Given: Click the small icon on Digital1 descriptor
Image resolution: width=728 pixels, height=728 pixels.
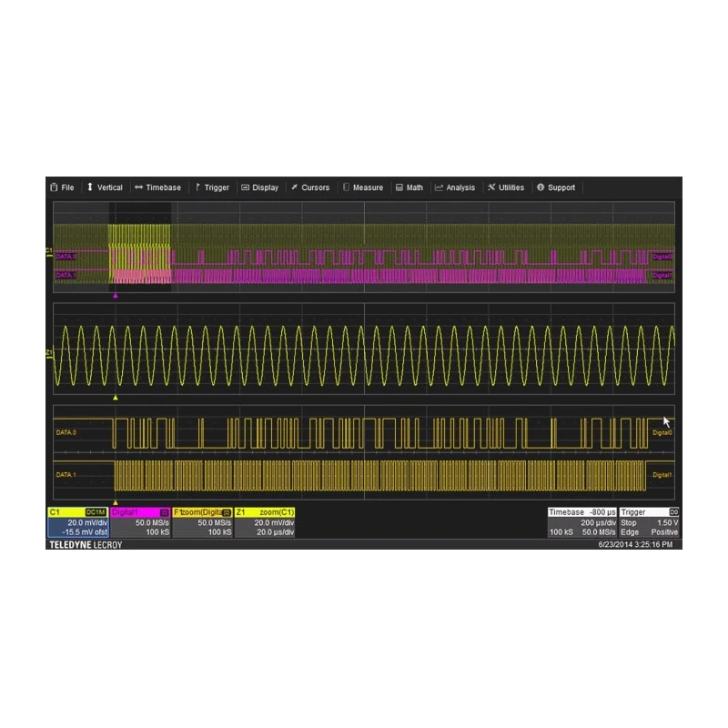Looking at the screenshot, I should click(x=164, y=512).
